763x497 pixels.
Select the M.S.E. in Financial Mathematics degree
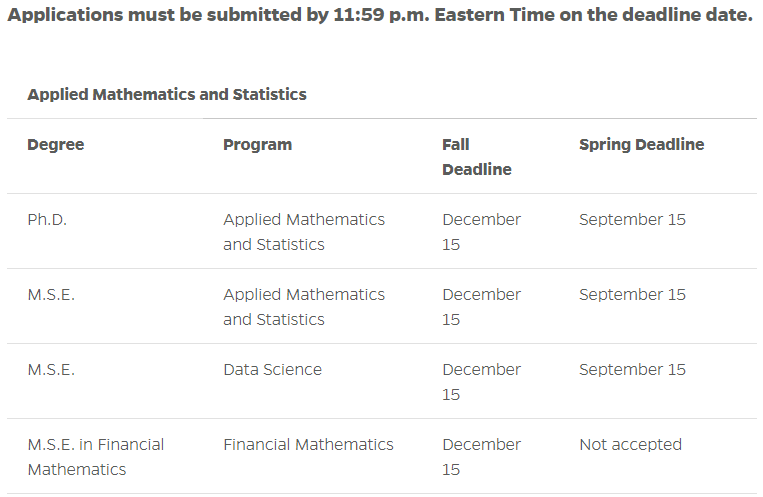click(x=96, y=457)
